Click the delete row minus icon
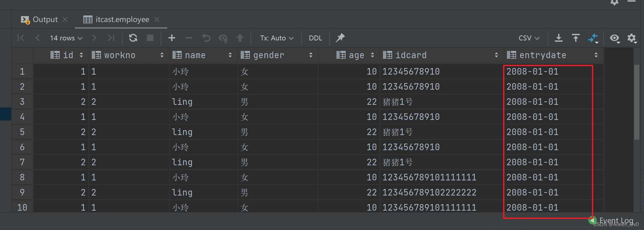This screenshot has height=230, width=644. click(x=189, y=38)
